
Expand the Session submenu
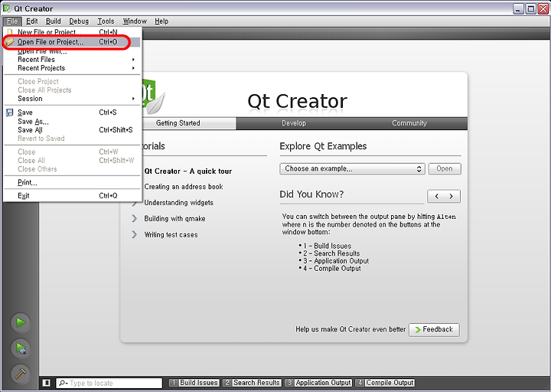(73, 99)
